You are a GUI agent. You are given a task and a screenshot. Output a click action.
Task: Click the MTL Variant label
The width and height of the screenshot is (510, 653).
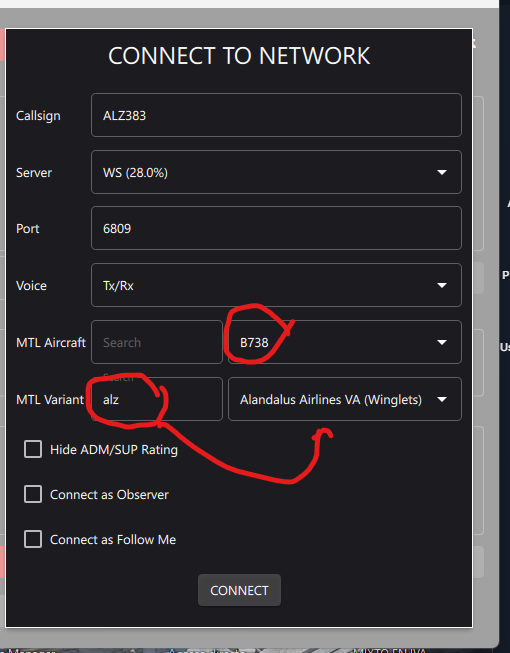[x=50, y=399]
